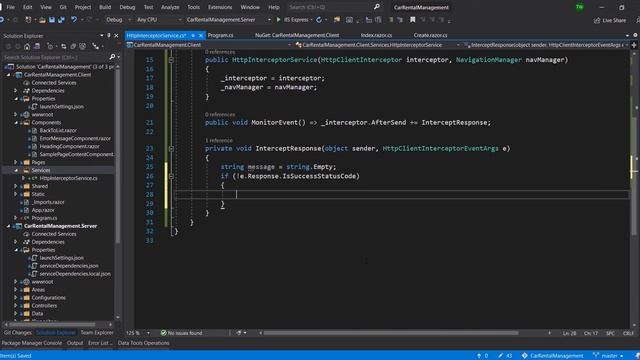The width and height of the screenshot is (640, 360).
Task: Open the Extensions menu
Action: tap(220, 7)
